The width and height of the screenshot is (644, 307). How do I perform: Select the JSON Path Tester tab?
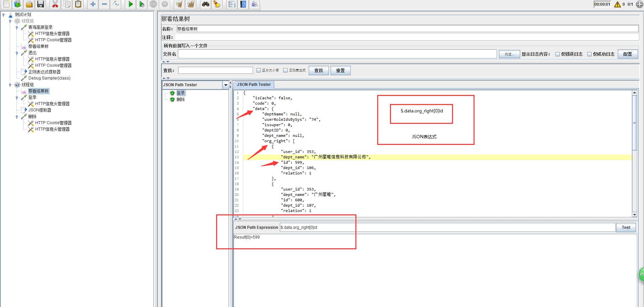pos(254,85)
